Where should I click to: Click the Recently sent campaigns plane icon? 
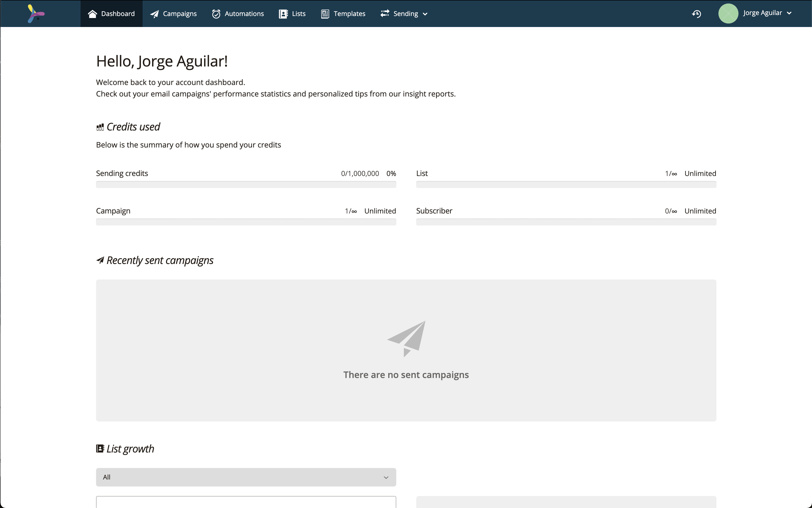(x=100, y=260)
